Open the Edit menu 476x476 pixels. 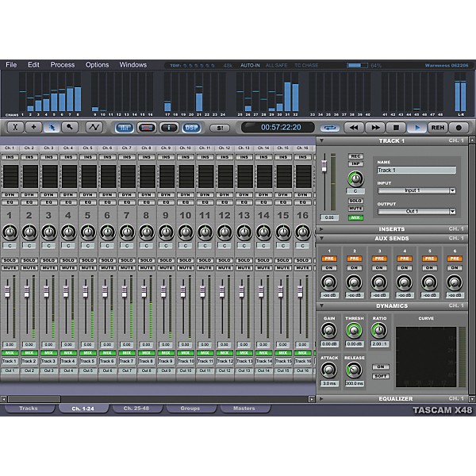(x=33, y=65)
